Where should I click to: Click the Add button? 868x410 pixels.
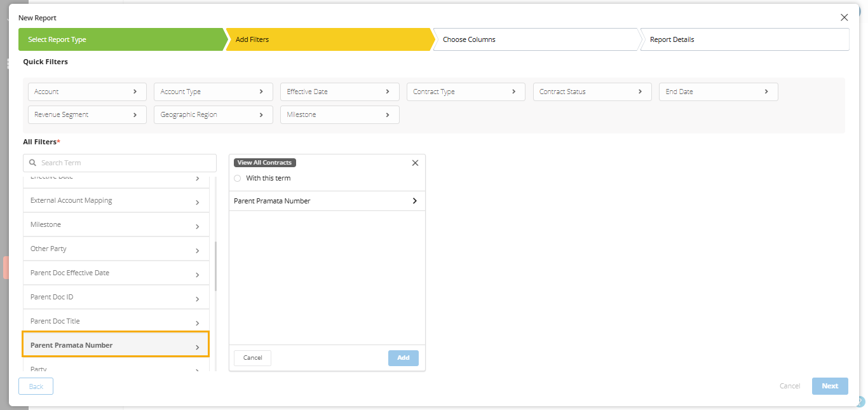click(403, 358)
